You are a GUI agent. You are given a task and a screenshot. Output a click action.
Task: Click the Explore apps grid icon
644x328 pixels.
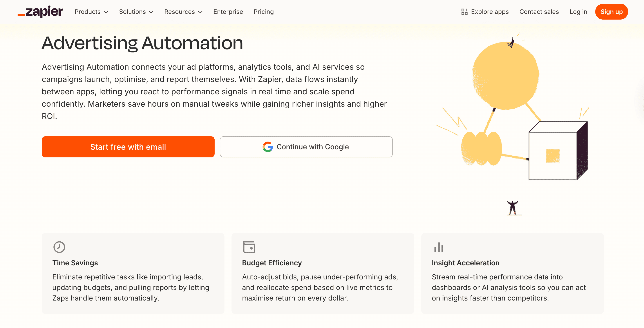[465, 11]
